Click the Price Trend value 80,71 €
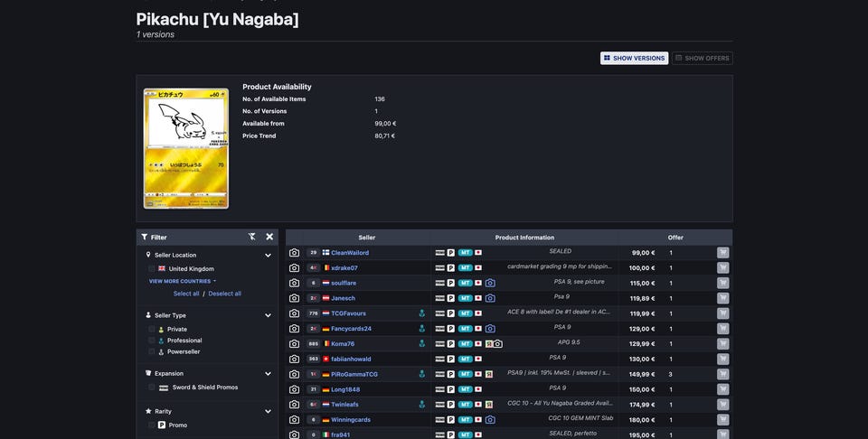This screenshot has height=439, width=868. (385, 136)
